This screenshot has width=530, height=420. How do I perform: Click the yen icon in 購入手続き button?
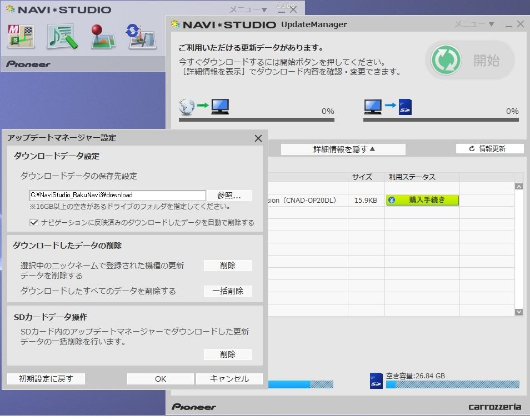392,200
